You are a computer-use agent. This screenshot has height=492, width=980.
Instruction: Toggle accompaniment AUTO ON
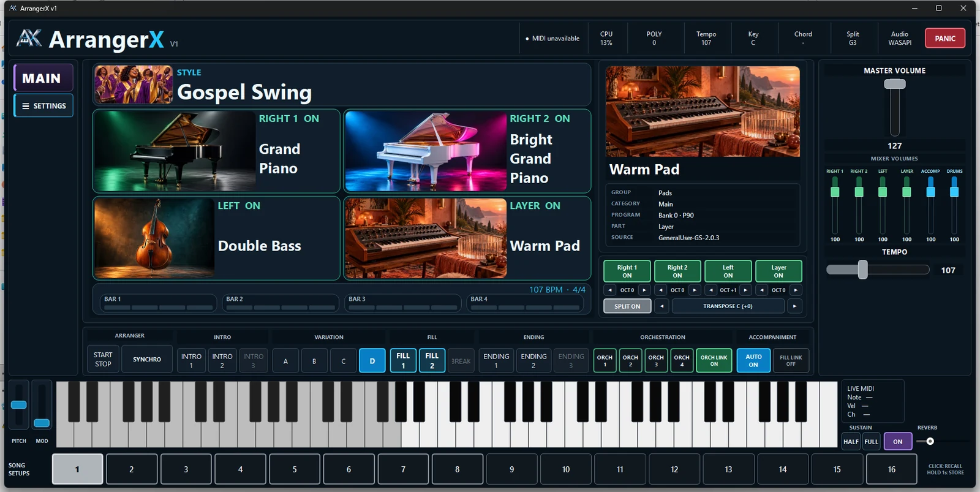click(x=753, y=360)
